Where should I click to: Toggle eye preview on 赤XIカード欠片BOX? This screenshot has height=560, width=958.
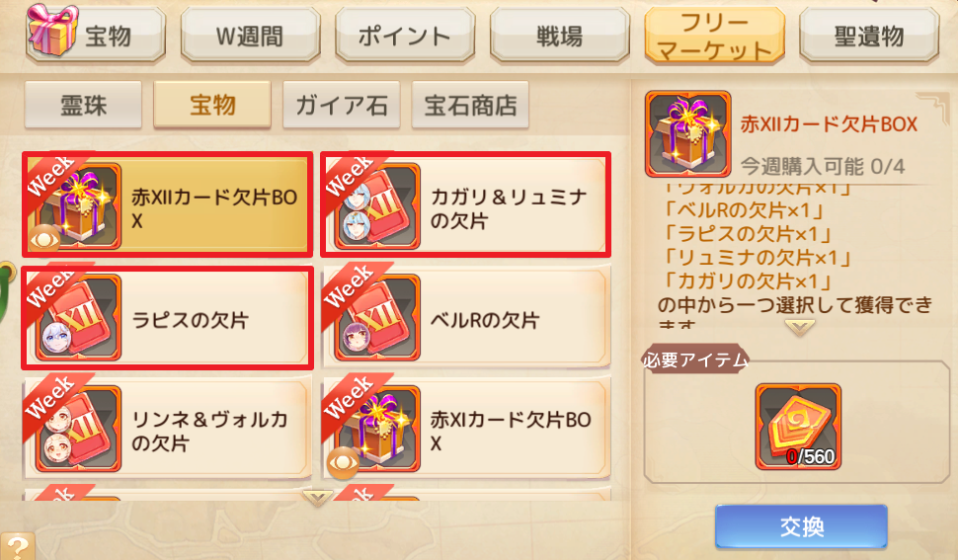[x=343, y=463]
